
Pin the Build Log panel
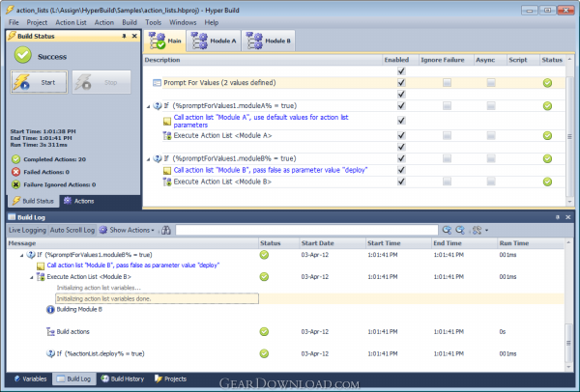[x=558, y=217]
